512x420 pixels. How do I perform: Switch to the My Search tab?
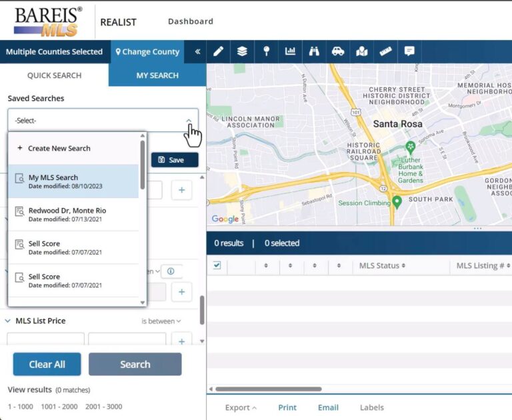(157, 75)
